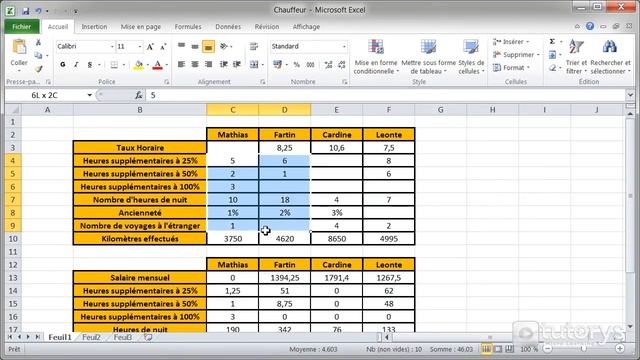The width and height of the screenshot is (640, 360).
Task: Click the Excel help question icon
Action: (590, 26)
